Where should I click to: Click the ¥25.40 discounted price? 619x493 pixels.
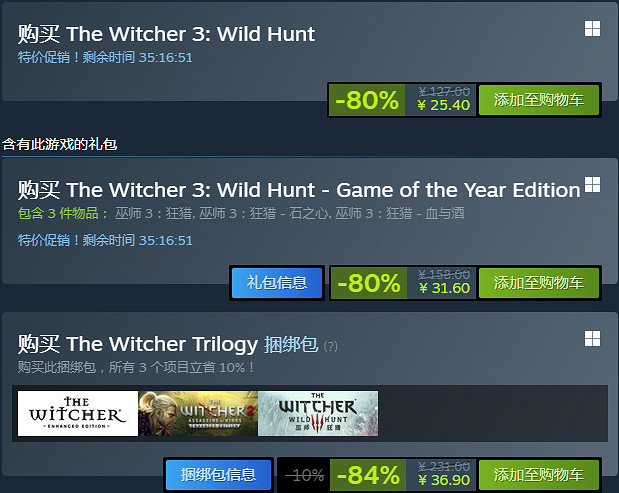[443, 105]
